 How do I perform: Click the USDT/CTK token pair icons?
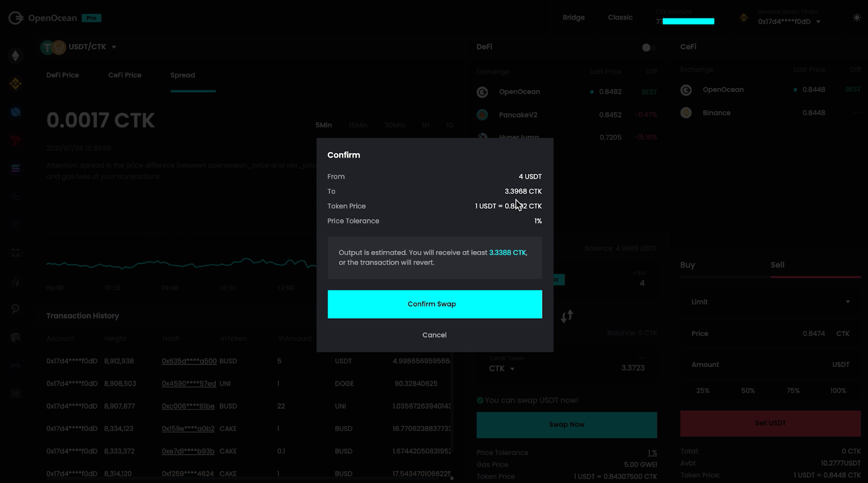pyautogui.click(x=53, y=47)
